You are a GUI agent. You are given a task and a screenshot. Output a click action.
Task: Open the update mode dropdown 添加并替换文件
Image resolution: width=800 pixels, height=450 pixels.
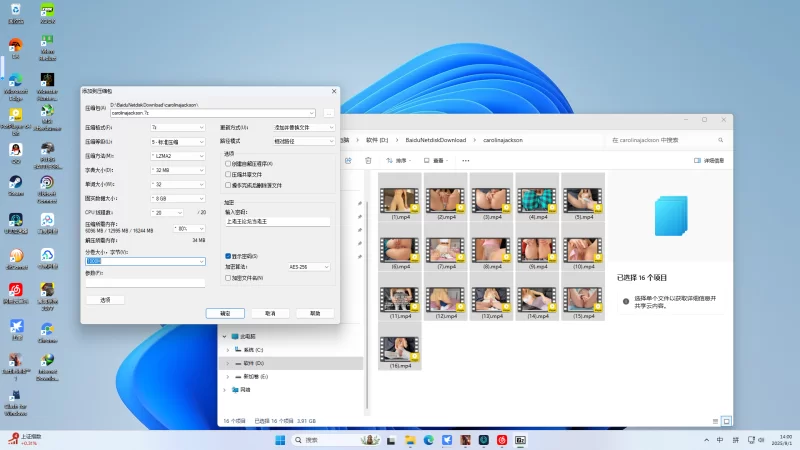[x=304, y=128]
